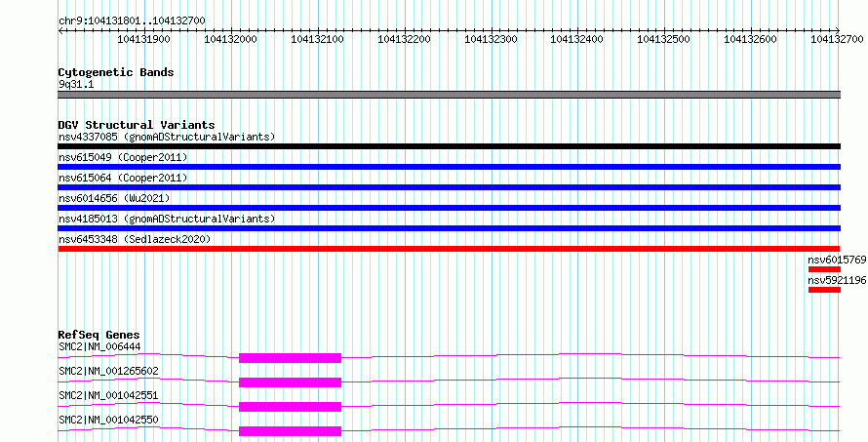Image resolution: width=868 pixels, height=442 pixels.
Task: Click the short red bar under nsv6015769
Action: tap(824, 269)
